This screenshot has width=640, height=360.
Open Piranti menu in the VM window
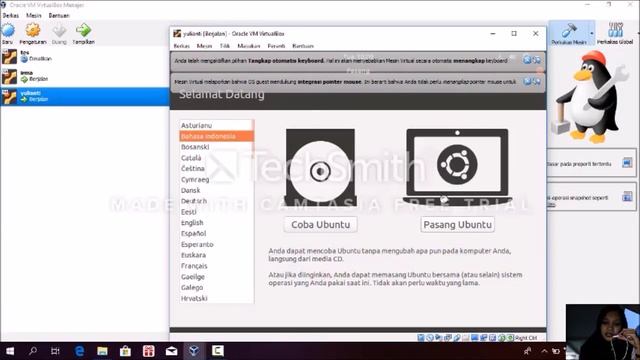(276, 46)
